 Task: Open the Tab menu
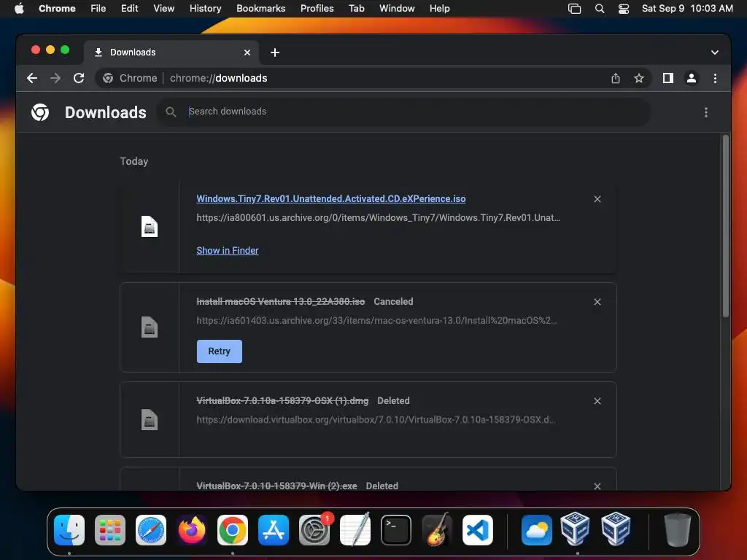356,9
